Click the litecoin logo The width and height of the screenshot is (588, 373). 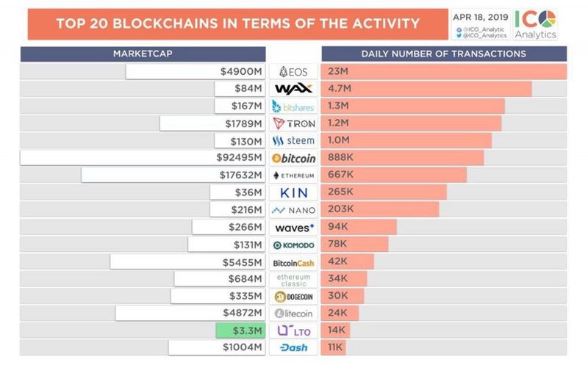click(x=293, y=314)
